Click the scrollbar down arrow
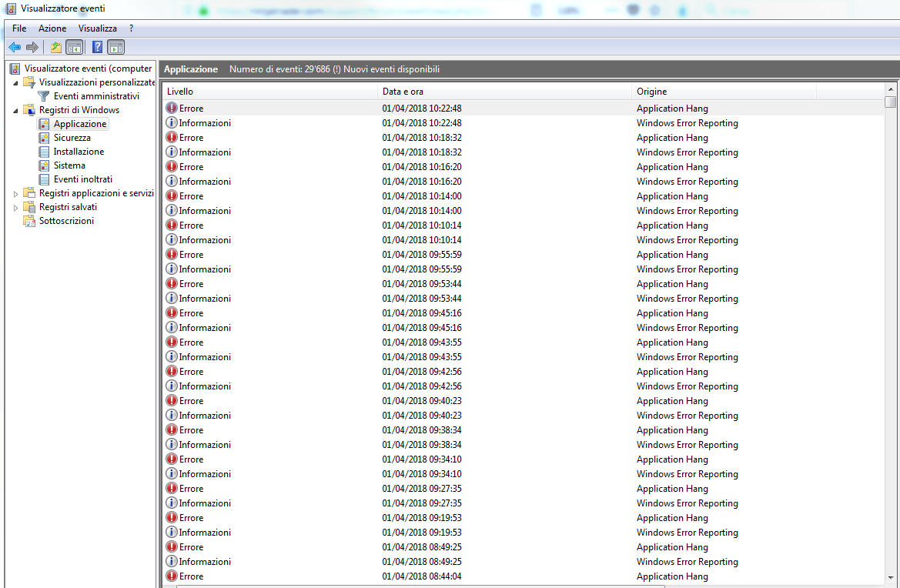Image resolution: width=900 pixels, height=588 pixels. tap(890, 578)
